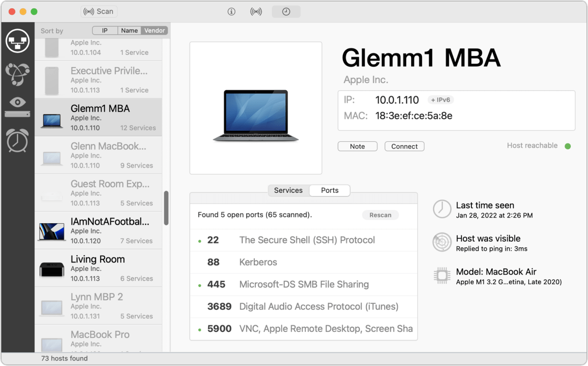Click the device icon beside Guest Room Exp...
Screen dimensions: 588x366
click(x=52, y=196)
